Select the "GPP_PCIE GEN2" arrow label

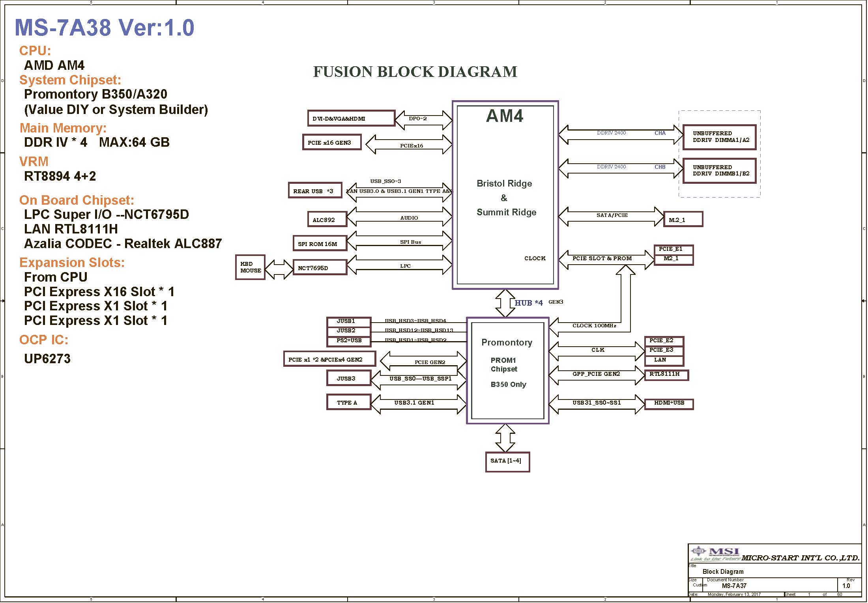point(596,374)
